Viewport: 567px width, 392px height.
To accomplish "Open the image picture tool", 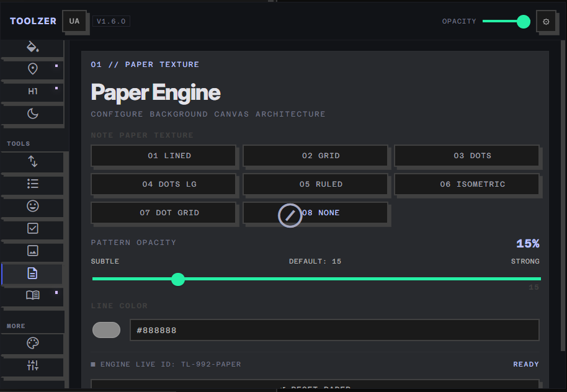I will (32, 251).
